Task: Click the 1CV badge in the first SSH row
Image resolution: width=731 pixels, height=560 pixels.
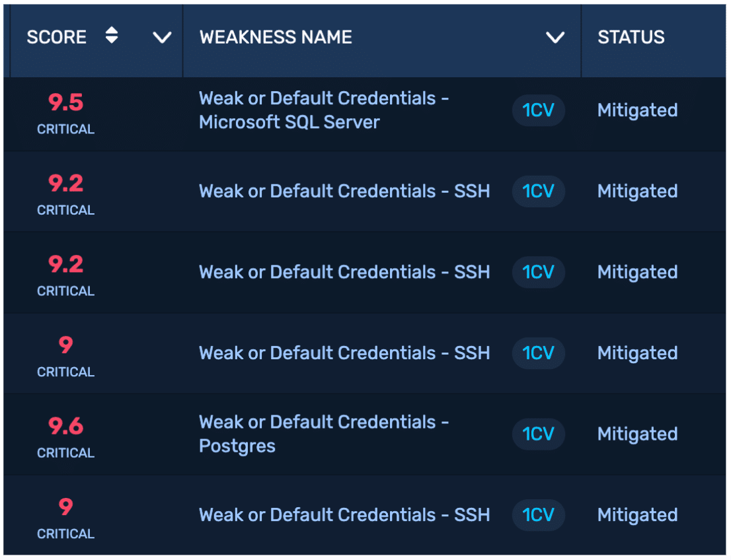Action: pos(538,192)
